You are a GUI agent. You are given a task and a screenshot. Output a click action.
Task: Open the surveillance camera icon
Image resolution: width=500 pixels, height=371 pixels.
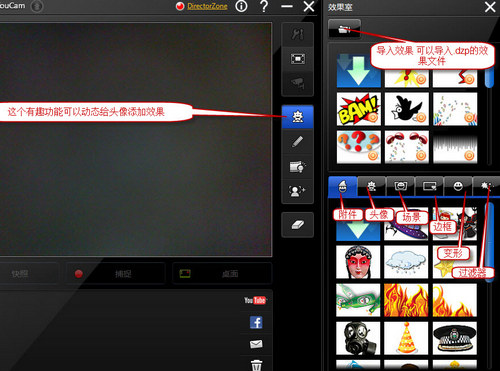click(298, 83)
